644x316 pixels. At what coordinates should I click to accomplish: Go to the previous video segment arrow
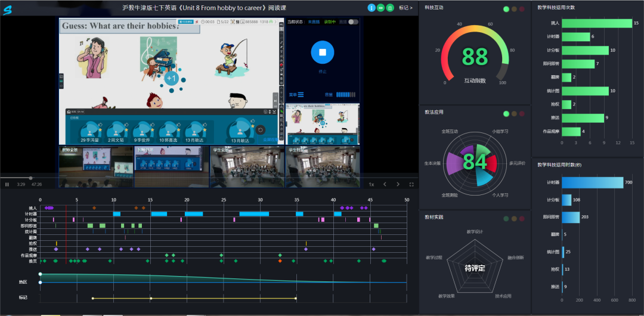click(x=385, y=184)
